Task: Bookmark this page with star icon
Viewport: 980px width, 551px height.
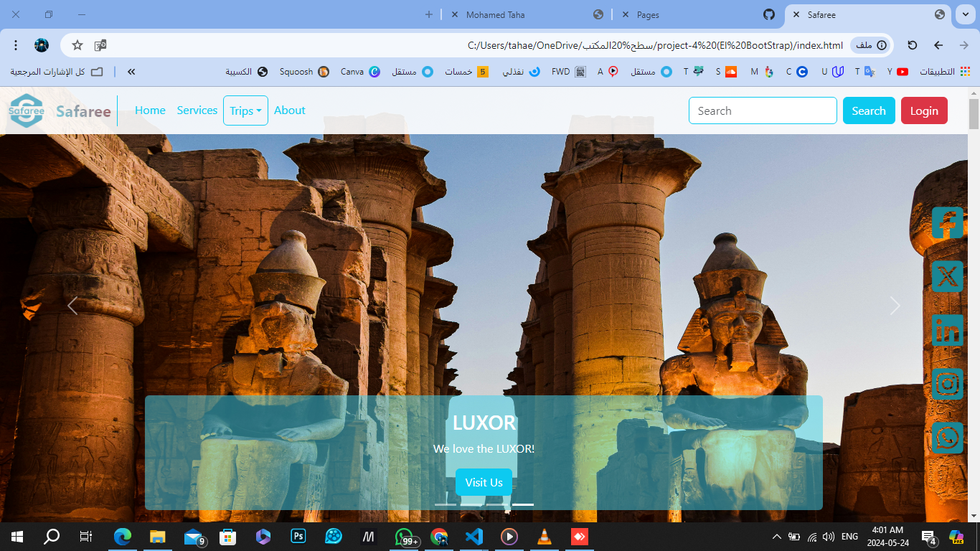Action: pyautogui.click(x=77, y=45)
